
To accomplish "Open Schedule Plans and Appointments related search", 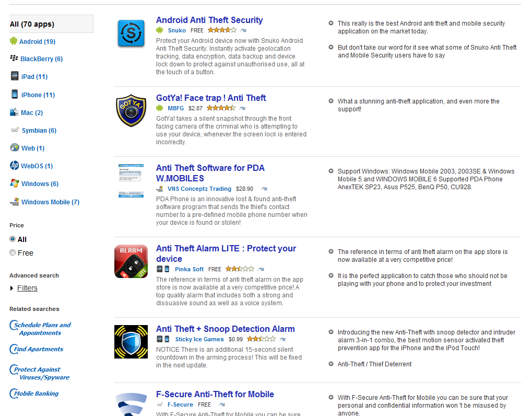I will [40, 329].
